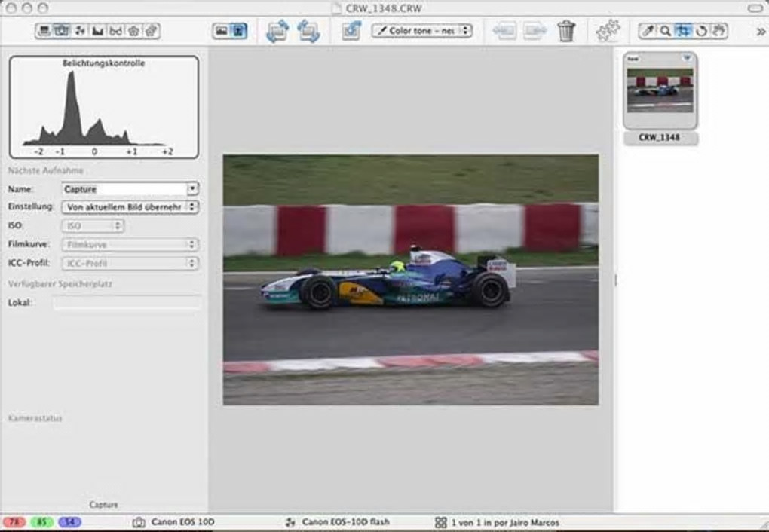
Task: Click the gears develop icon
Action: coord(607,31)
